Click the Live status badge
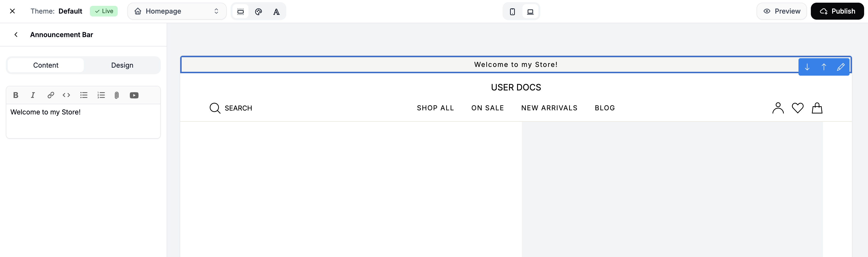 (x=104, y=11)
